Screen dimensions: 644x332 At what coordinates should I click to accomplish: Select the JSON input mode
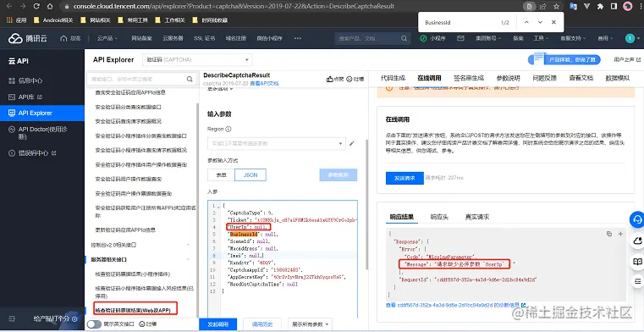[250, 174]
